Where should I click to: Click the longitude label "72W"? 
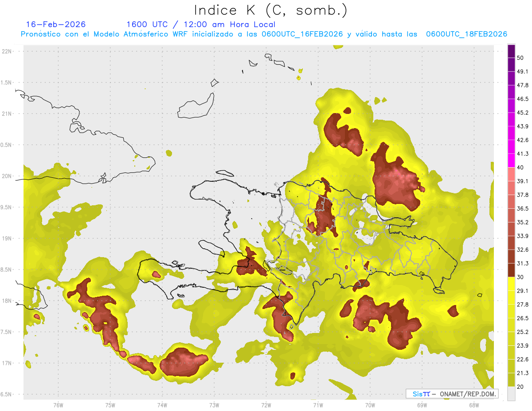pyautogui.click(x=266, y=405)
